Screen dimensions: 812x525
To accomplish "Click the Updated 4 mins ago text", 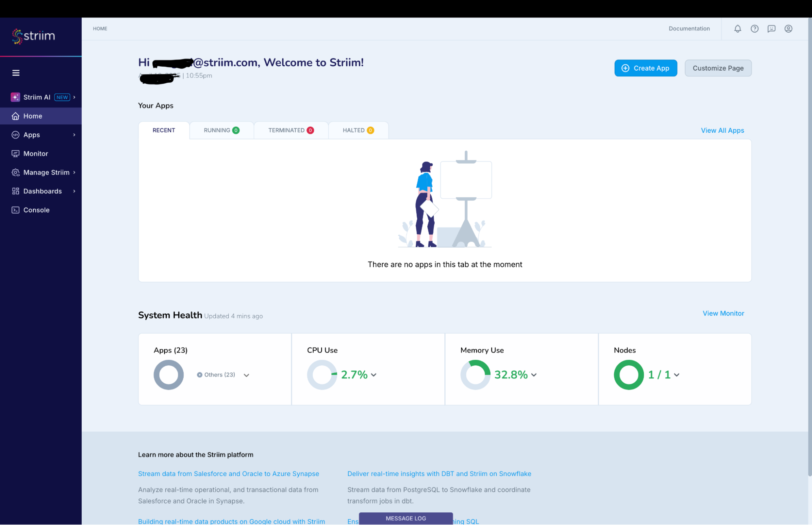I will [234, 316].
